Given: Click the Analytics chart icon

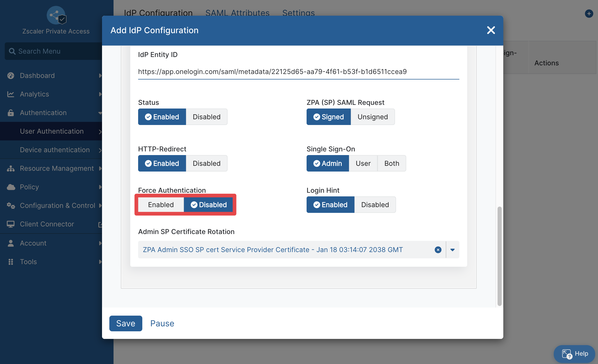Looking at the screenshot, I should coord(11,94).
